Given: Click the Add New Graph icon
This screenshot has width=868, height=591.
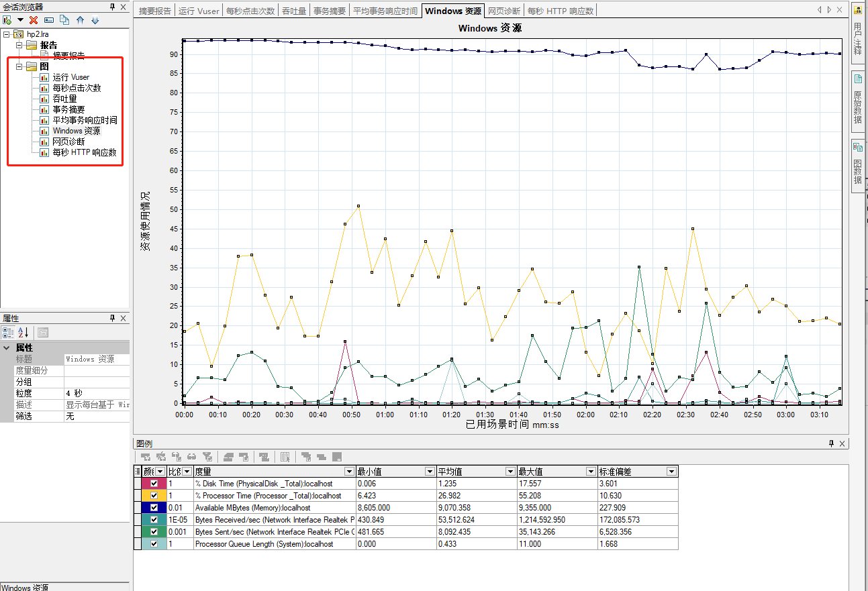Looking at the screenshot, I should click(x=7, y=20).
